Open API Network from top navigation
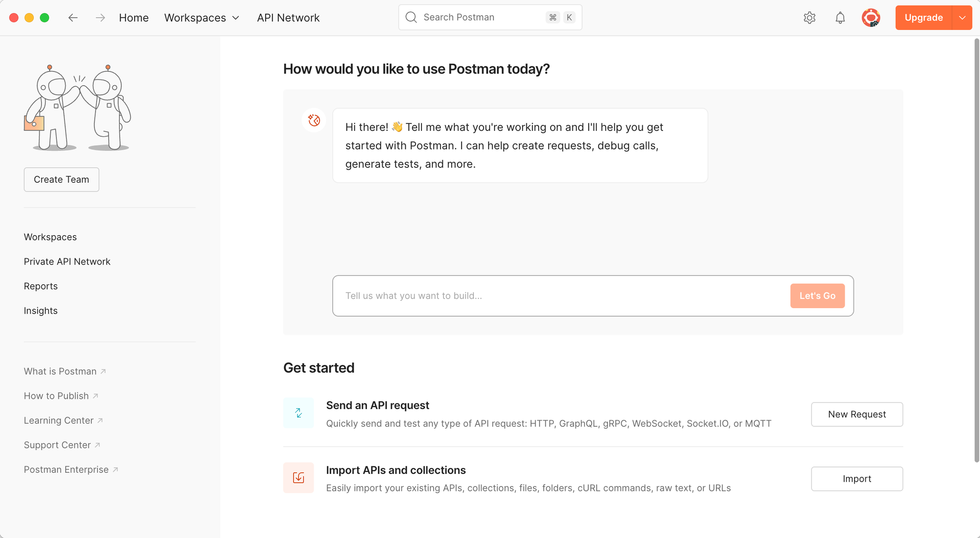Screen dimensions: 980x538 point(288,18)
